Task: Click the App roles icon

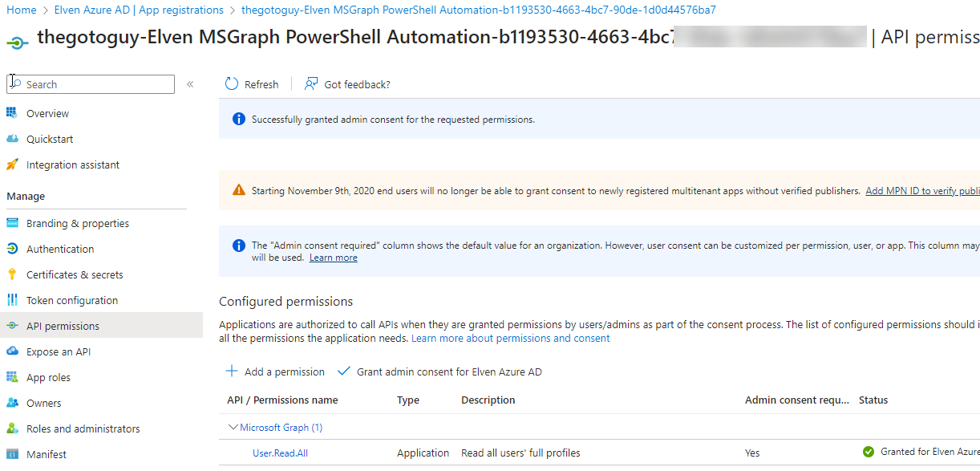Action: (x=12, y=377)
